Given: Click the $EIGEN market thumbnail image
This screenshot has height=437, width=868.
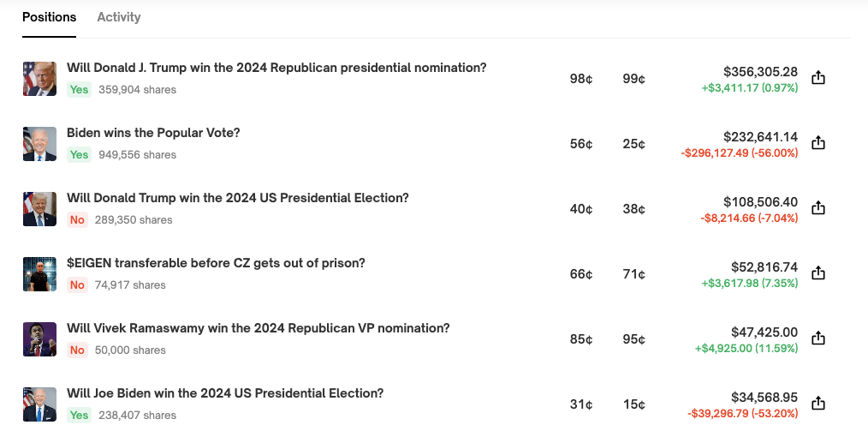Looking at the screenshot, I should pos(39,274).
